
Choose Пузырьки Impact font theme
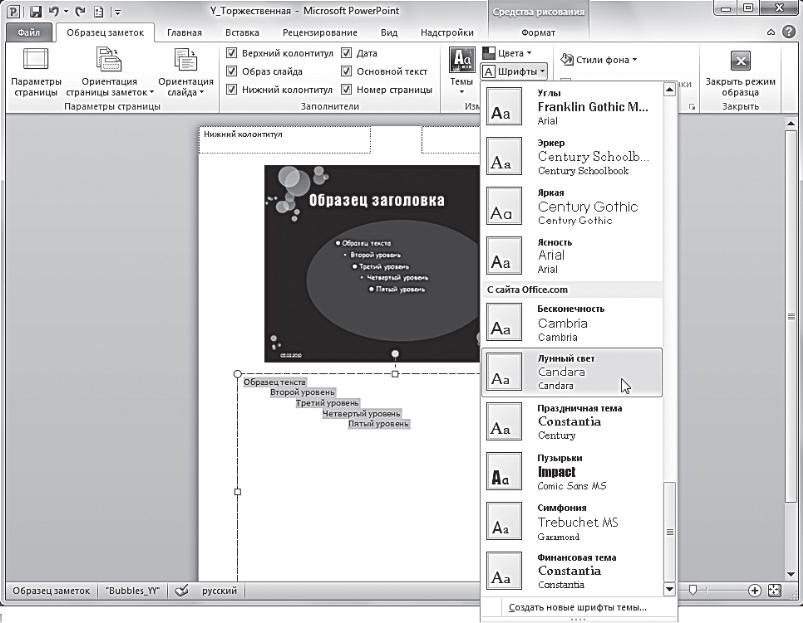click(573, 471)
